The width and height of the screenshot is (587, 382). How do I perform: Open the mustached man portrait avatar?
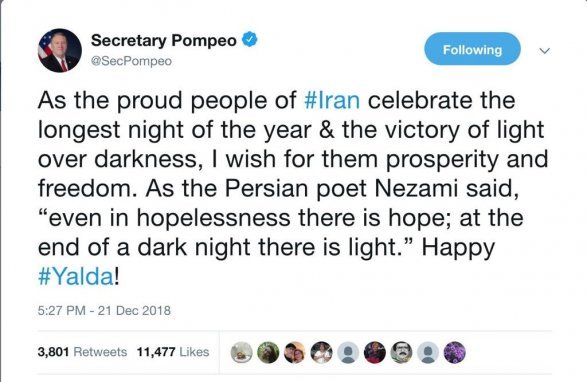[401, 352]
